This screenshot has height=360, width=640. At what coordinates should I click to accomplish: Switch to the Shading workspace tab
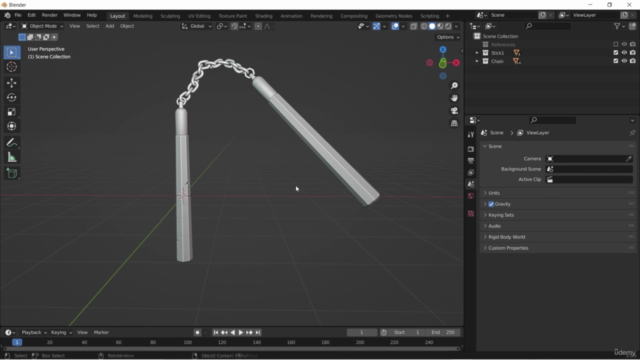coord(264,16)
